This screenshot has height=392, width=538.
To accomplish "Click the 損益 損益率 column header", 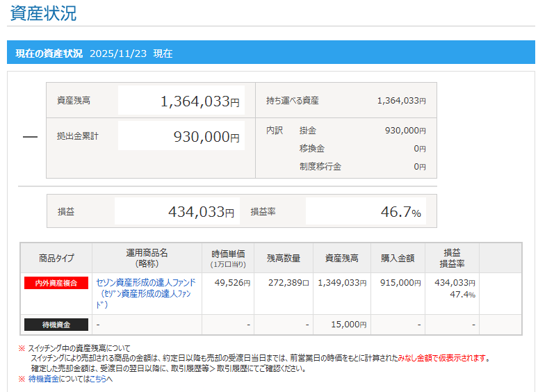I will coord(452,258).
